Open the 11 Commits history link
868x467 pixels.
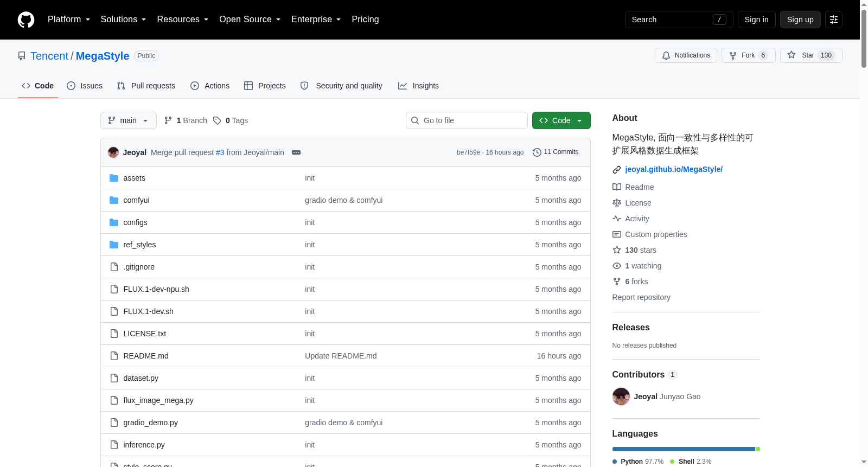pos(556,152)
